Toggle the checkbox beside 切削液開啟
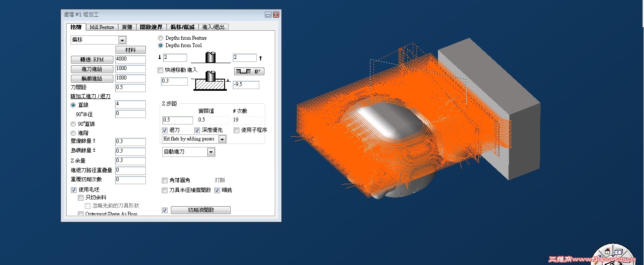Viewport: 644px width, 265px height. pos(164,211)
